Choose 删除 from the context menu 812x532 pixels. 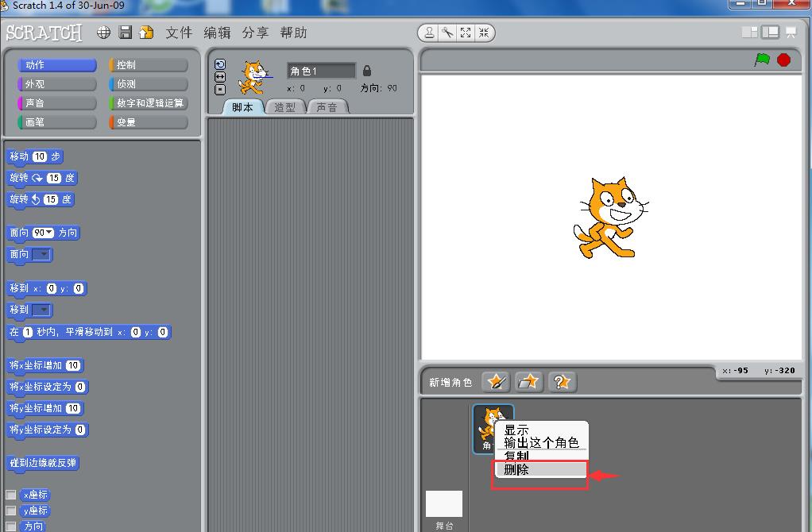(539, 470)
